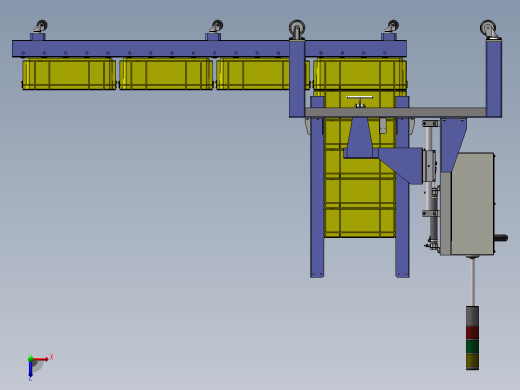Select the leftmost yellow crate under the beam
This screenshot has height=390, width=520.
69,74
